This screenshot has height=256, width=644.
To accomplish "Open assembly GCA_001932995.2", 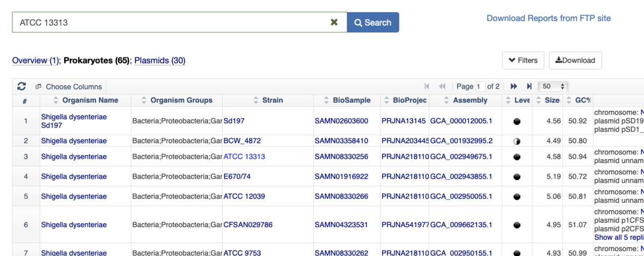I will 461,141.
